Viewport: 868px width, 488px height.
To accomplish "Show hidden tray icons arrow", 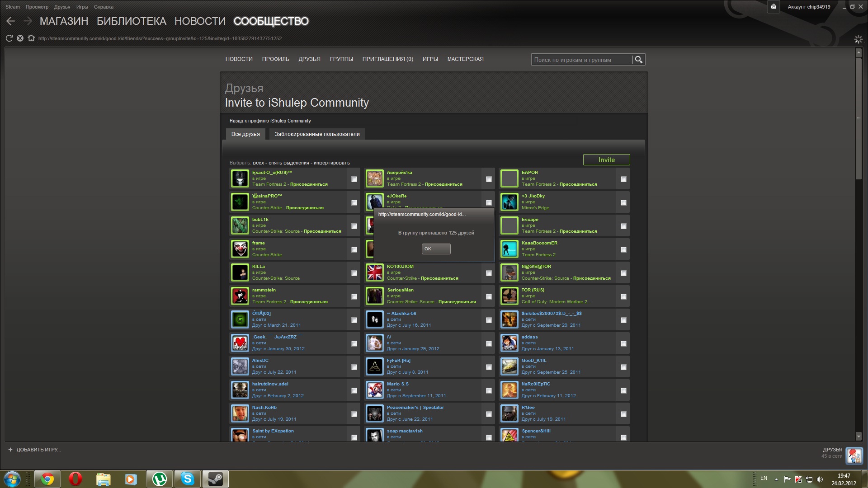I will click(776, 479).
